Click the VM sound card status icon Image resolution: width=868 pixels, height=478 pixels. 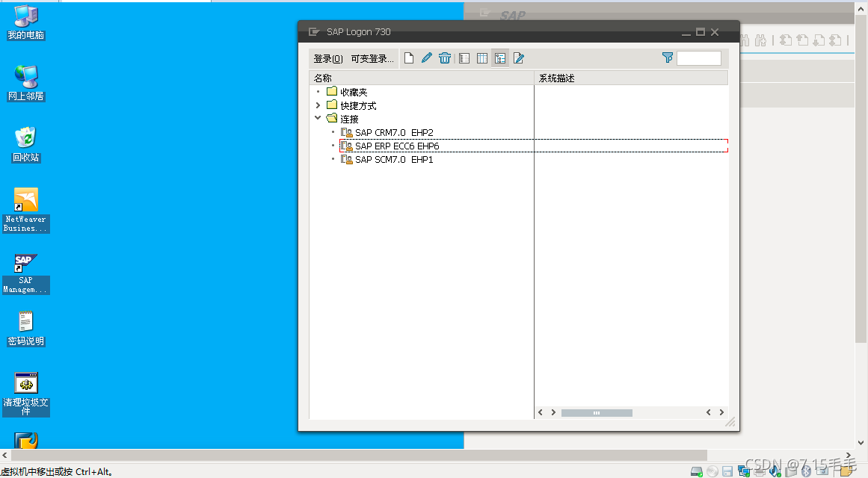coord(775,471)
